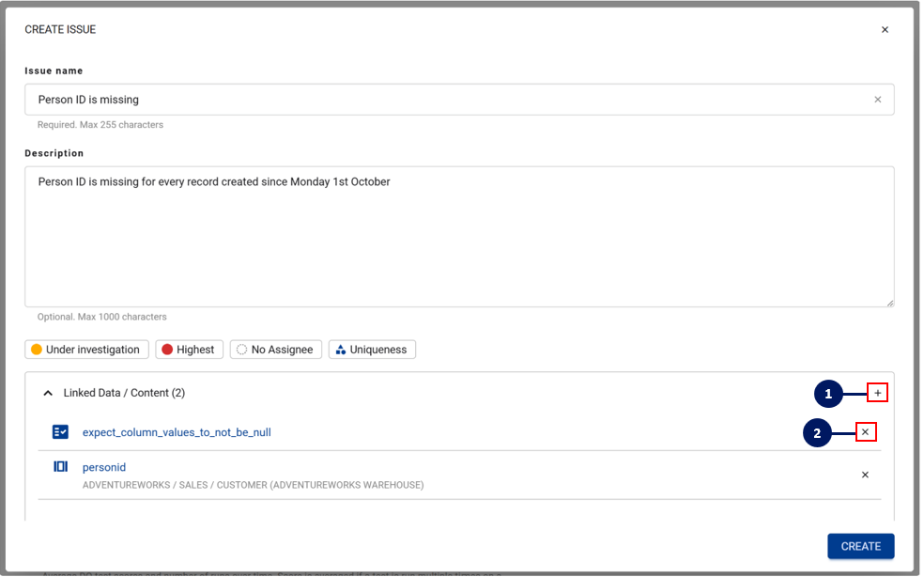Open the personid column link
The image size is (924, 577).
(x=104, y=467)
